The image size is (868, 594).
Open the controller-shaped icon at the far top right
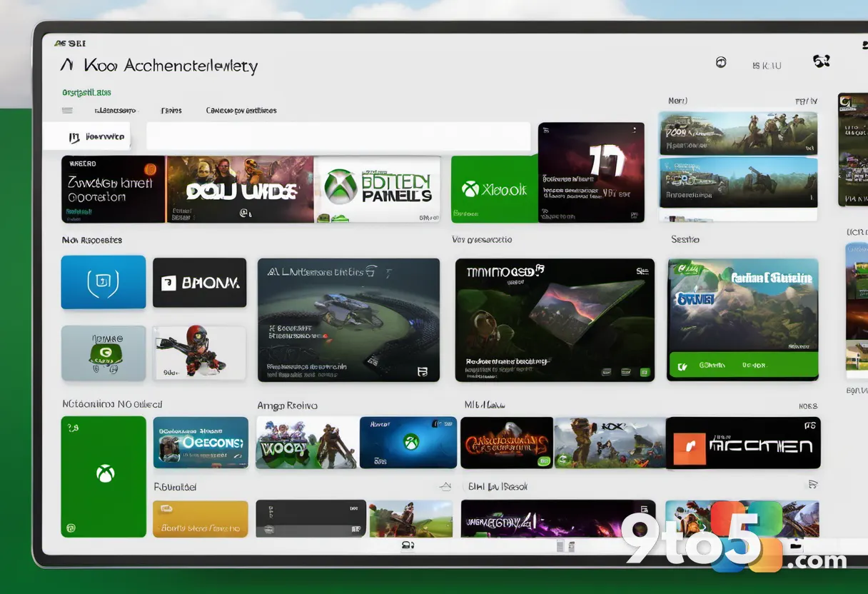pos(822,61)
